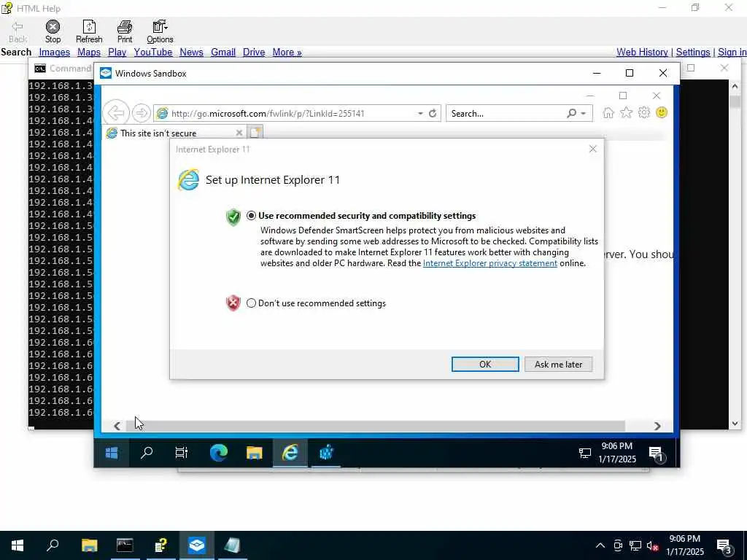Viewport: 747px width, 560px height.
Task: Open the YouTube link
Action: (153, 52)
